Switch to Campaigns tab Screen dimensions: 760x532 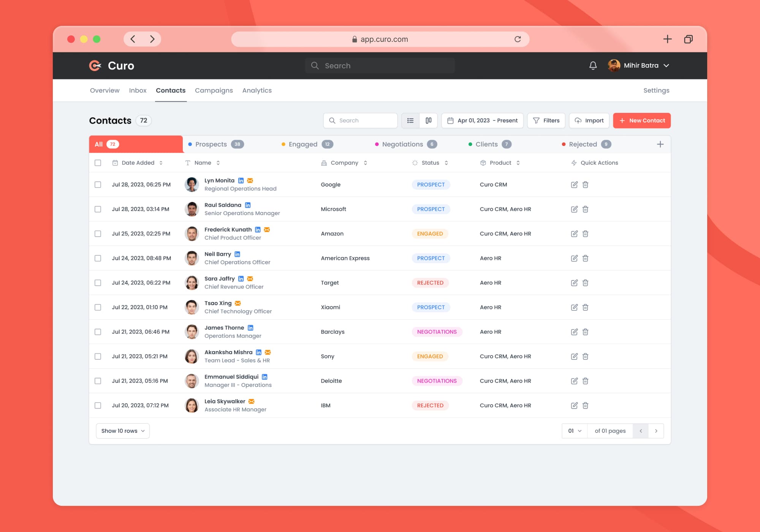[214, 90]
